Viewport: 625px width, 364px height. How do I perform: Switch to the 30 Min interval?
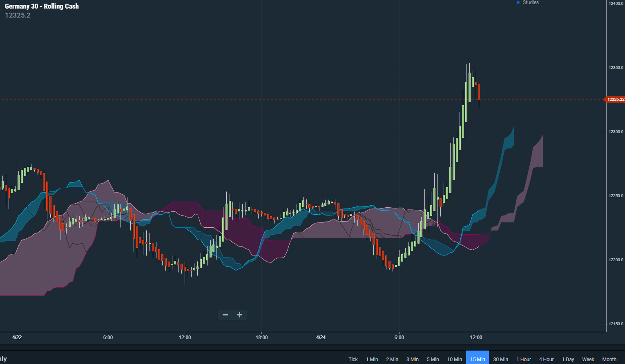click(x=501, y=359)
